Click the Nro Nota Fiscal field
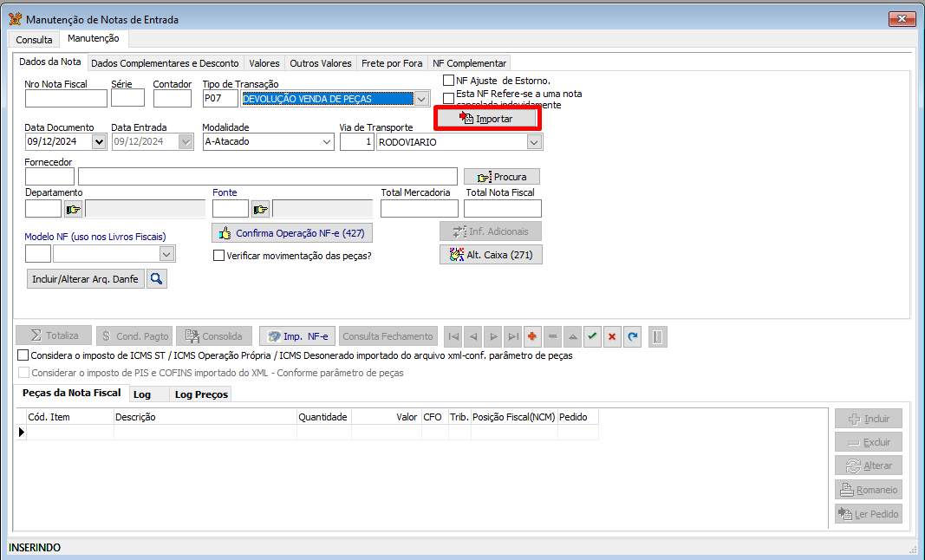This screenshot has width=925, height=560. (x=66, y=99)
